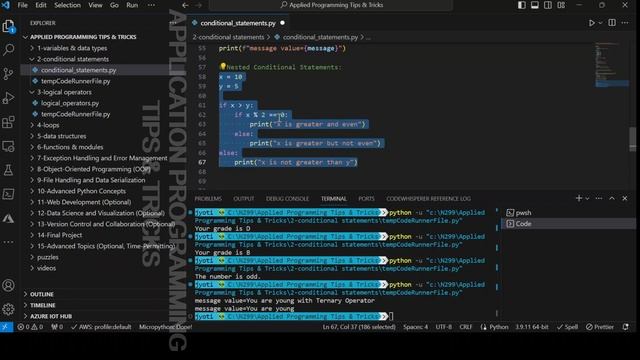This screenshot has width=640, height=360.
Task: Click the editor vertical scrollbar
Action: coord(633,139)
